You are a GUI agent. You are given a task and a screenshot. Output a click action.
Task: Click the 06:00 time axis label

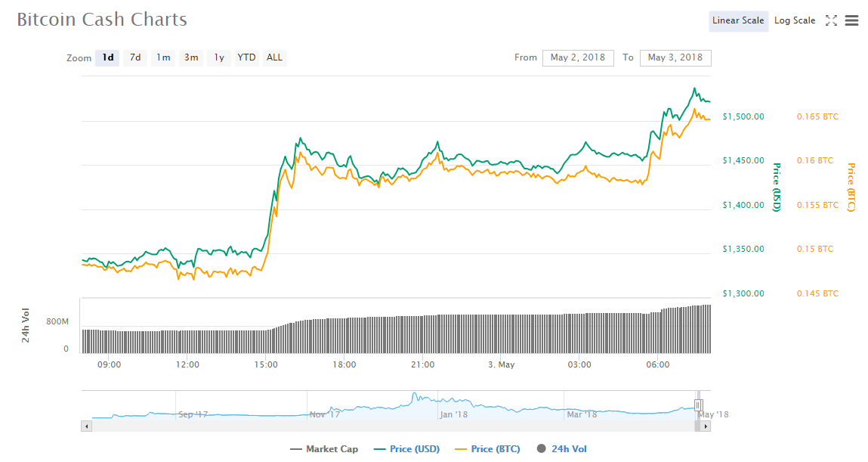tap(658, 364)
